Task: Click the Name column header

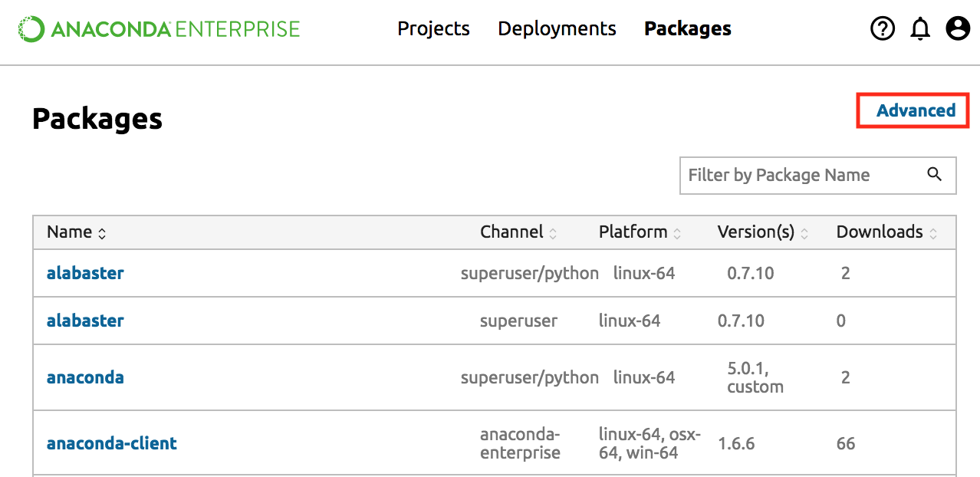Action: tap(69, 232)
